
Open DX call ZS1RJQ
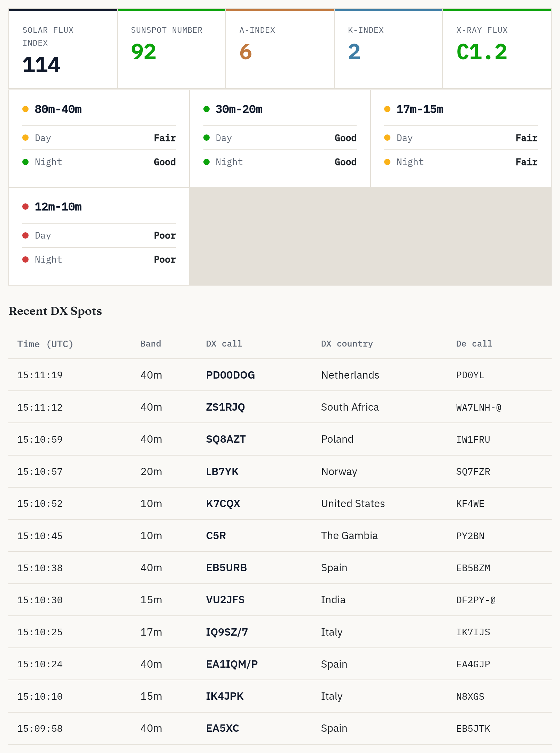click(225, 407)
